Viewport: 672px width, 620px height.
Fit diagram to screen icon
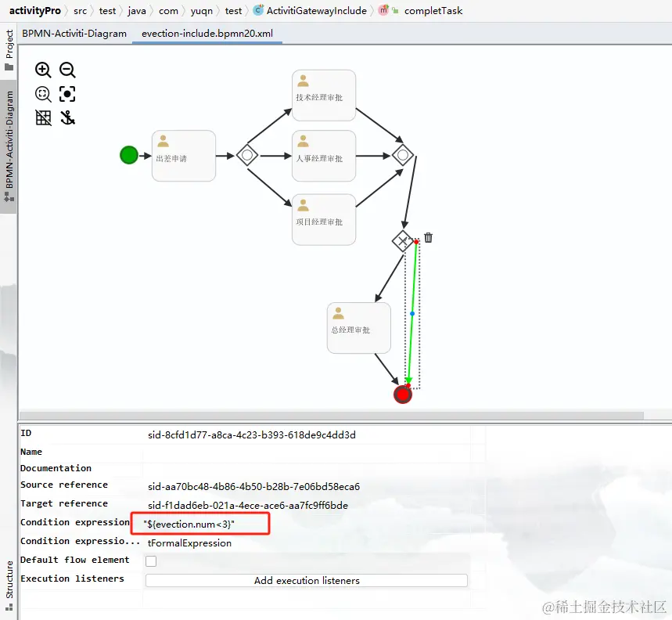coord(67,94)
